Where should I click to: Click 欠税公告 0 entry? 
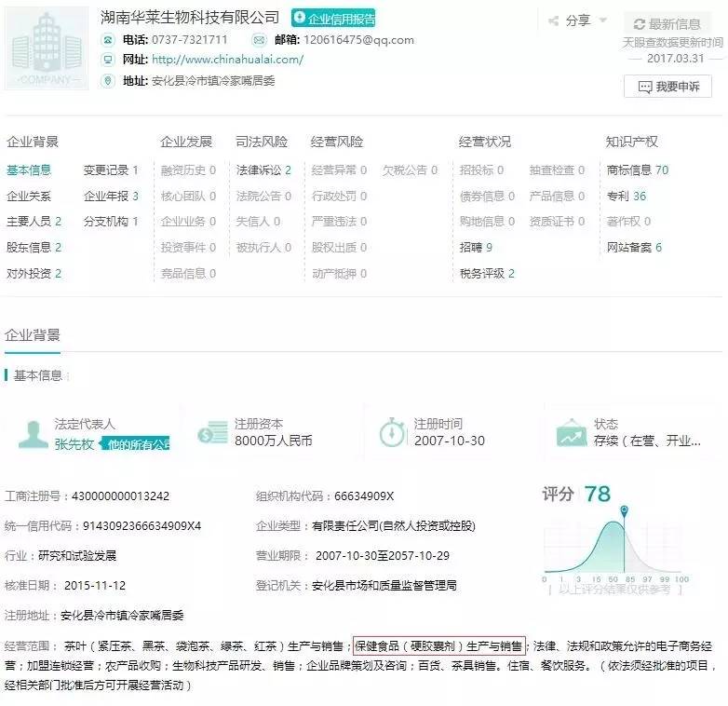click(x=410, y=170)
